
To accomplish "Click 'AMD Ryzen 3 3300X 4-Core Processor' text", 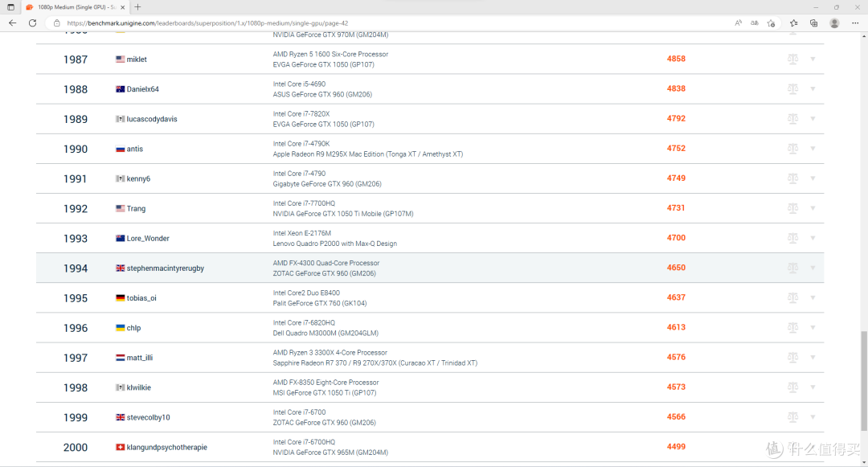I will click(x=330, y=353).
